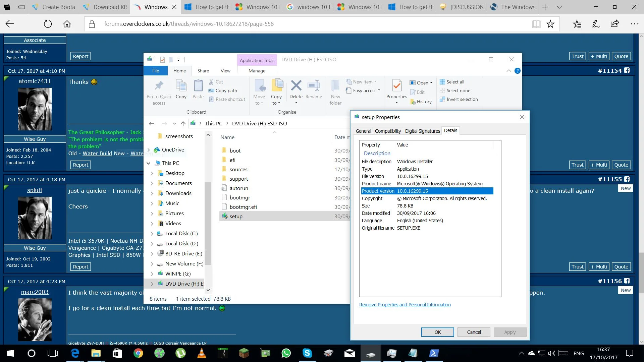Collapse the This PC tree node

[149, 163]
